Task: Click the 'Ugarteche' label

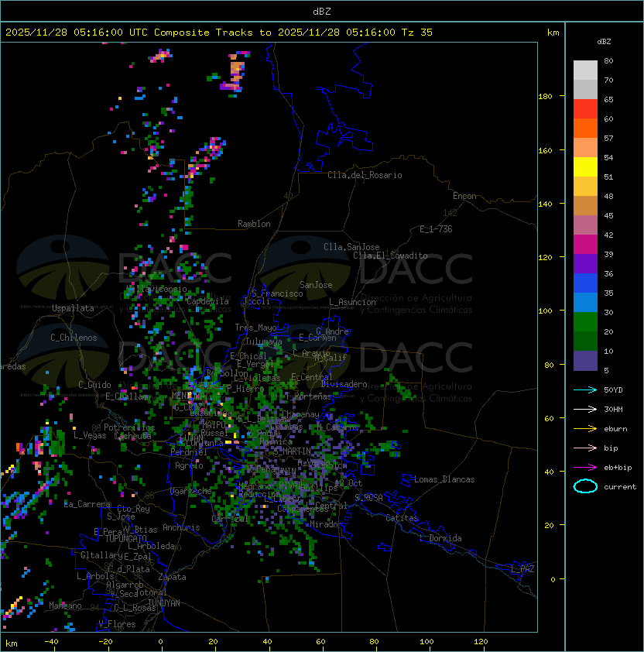Action: 191,491
